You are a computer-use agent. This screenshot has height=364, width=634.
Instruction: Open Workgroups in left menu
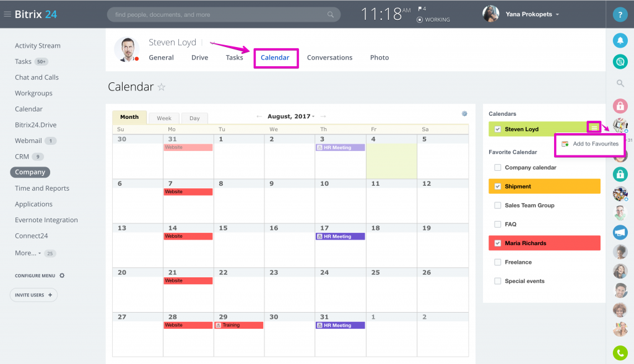33,93
